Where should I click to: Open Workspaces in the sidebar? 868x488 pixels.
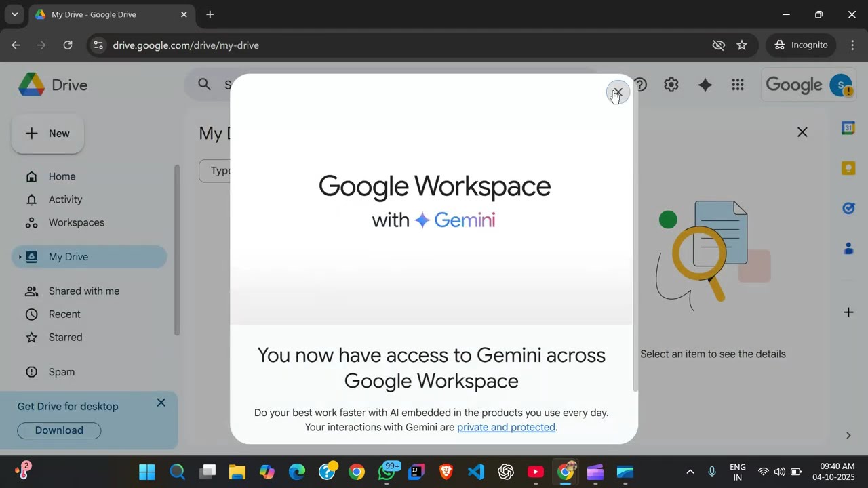coord(76,222)
